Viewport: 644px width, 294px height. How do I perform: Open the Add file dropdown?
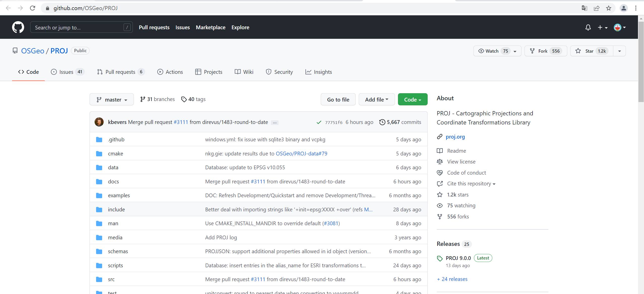point(377,100)
